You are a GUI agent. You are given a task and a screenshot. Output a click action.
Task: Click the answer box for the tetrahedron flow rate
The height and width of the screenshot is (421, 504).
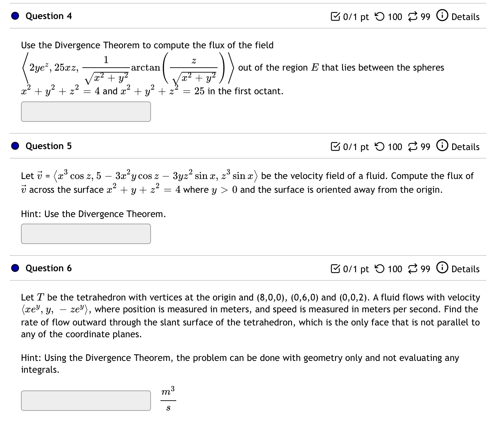pyautogui.click(x=86, y=400)
